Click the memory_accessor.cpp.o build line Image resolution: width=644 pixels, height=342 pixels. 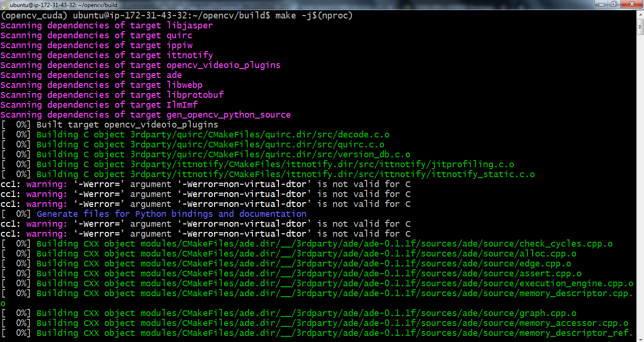point(314,323)
